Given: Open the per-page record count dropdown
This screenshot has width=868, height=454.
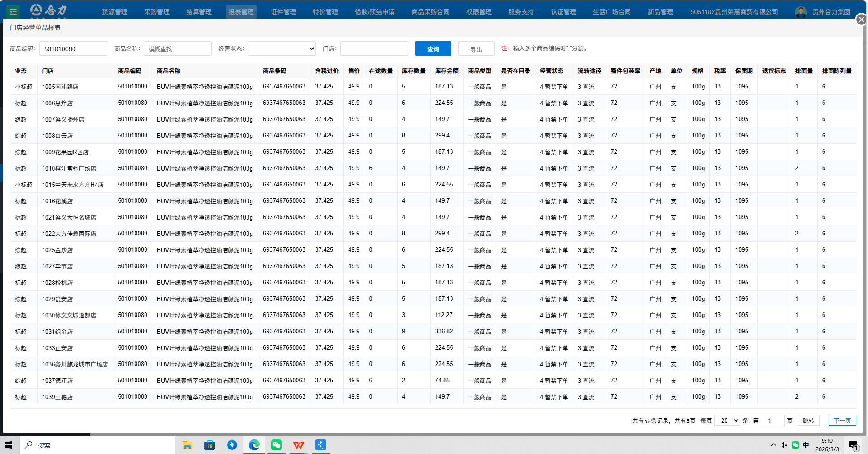Looking at the screenshot, I should (x=727, y=420).
